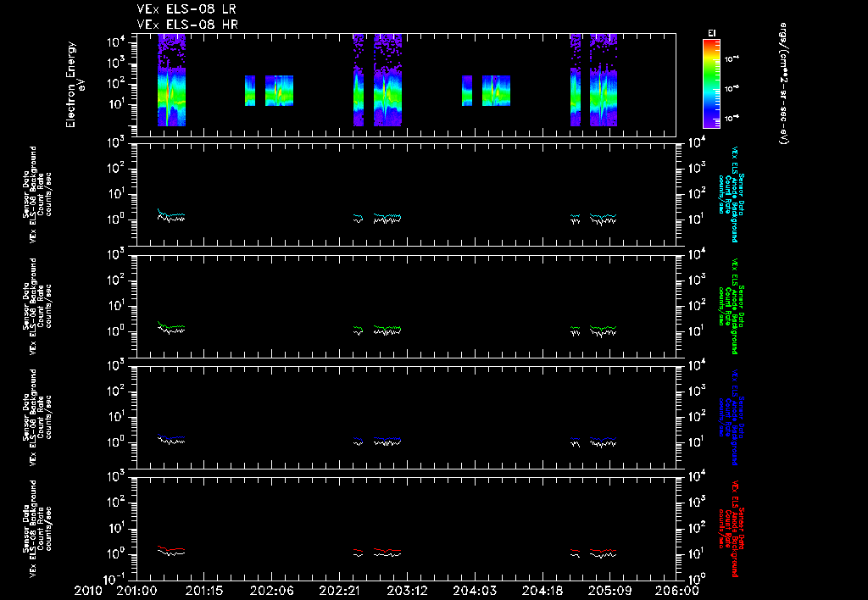
Task: Click the year label "2010" on time axis
Action: [x=88, y=592]
